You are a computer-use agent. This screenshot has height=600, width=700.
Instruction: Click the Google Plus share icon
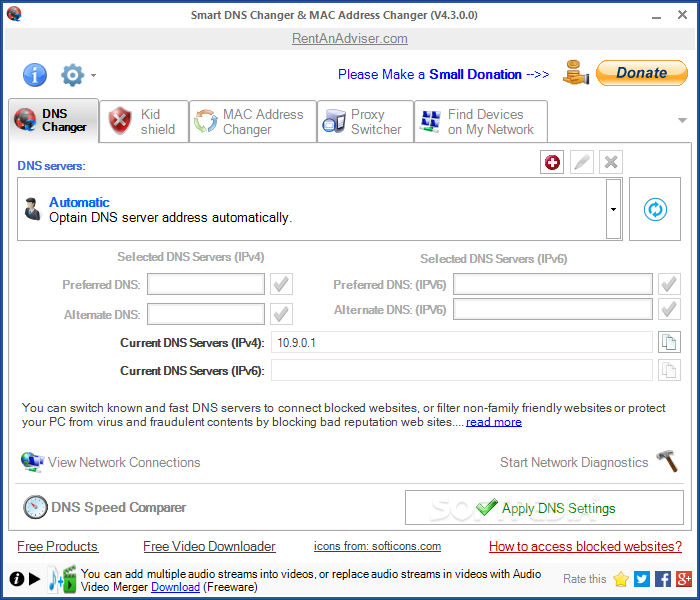pyautogui.click(x=684, y=578)
